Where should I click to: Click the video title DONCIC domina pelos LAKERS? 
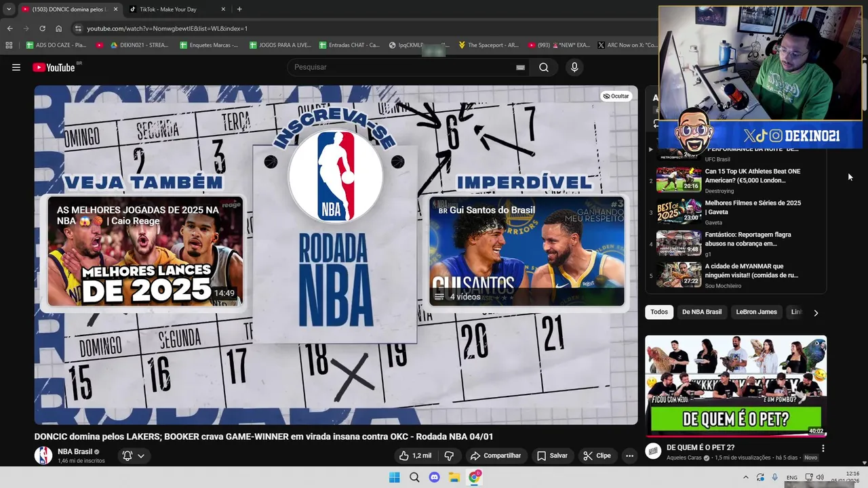pos(264,436)
